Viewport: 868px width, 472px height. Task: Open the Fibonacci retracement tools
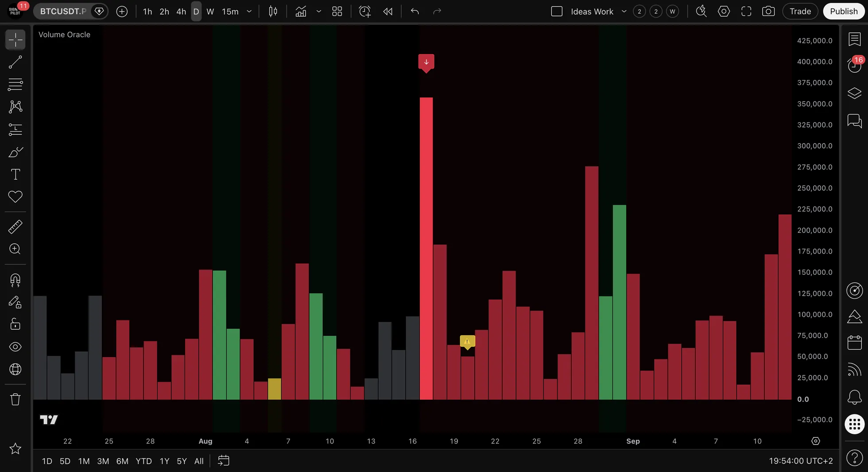pos(15,84)
